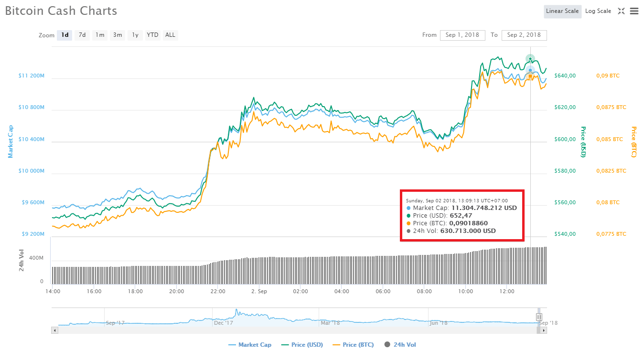Click the 04:00 time axis label
Image resolution: width=644 pixels, height=352 pixels.
(342, 291)
